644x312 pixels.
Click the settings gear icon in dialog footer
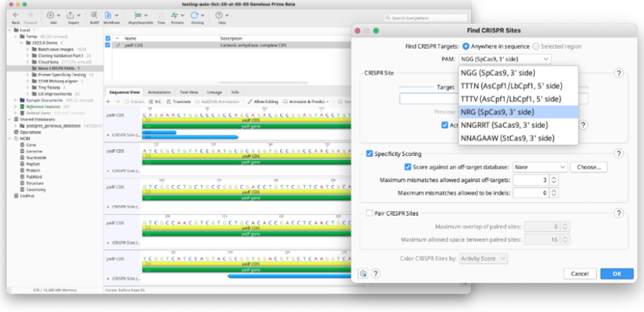(x=363, y=274)
